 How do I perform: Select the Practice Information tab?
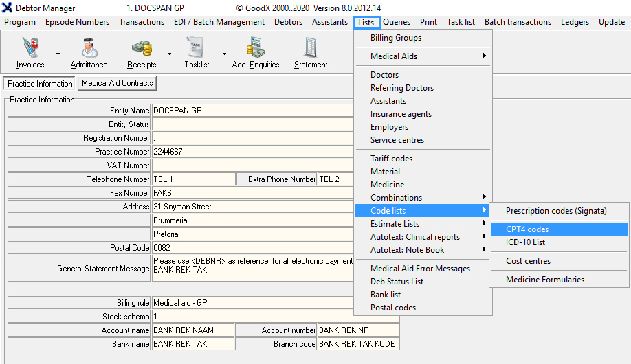pos(40,84)
